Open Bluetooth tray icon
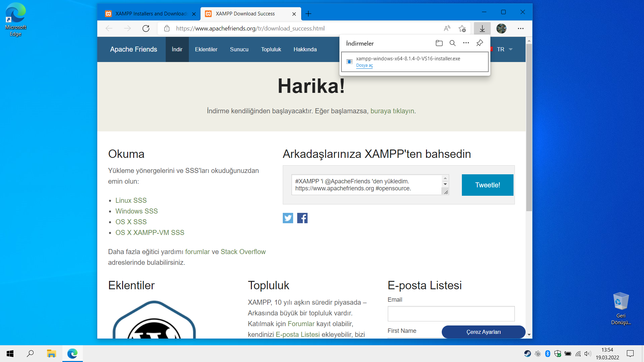 point(548,354)
